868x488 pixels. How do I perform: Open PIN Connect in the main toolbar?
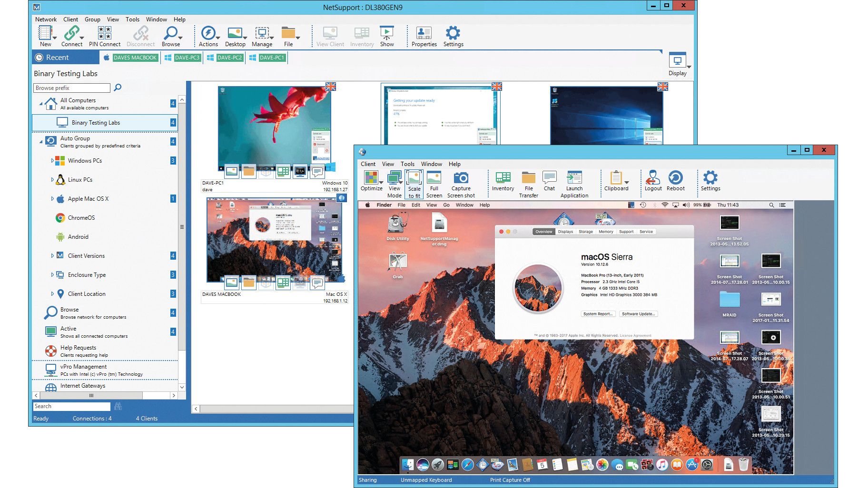tap(104, 36)
